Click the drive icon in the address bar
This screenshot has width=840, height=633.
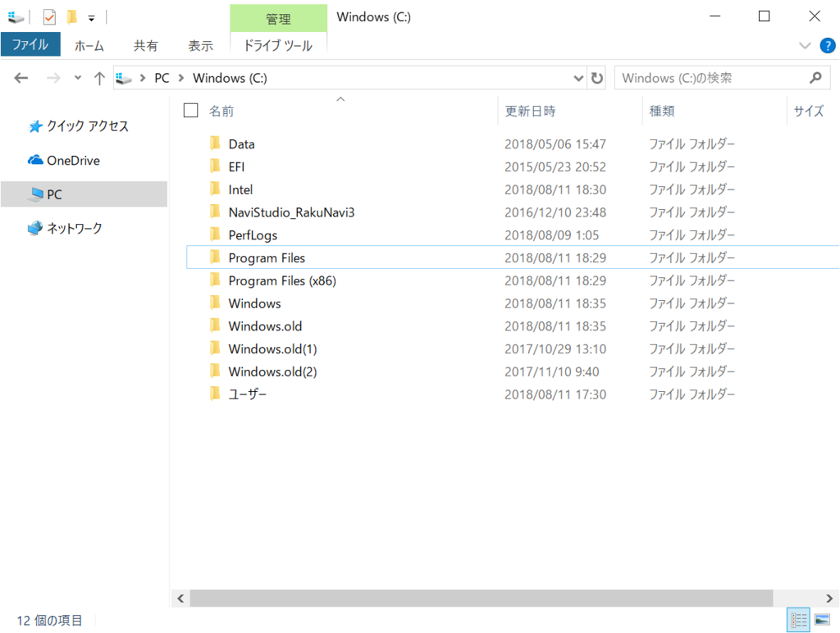tap(123, 77)
